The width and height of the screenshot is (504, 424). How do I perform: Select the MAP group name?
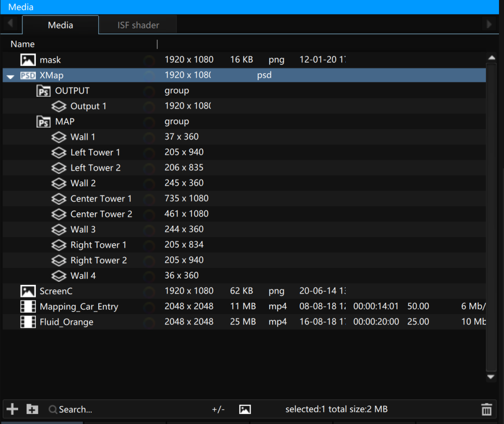[x=65, y=122]
